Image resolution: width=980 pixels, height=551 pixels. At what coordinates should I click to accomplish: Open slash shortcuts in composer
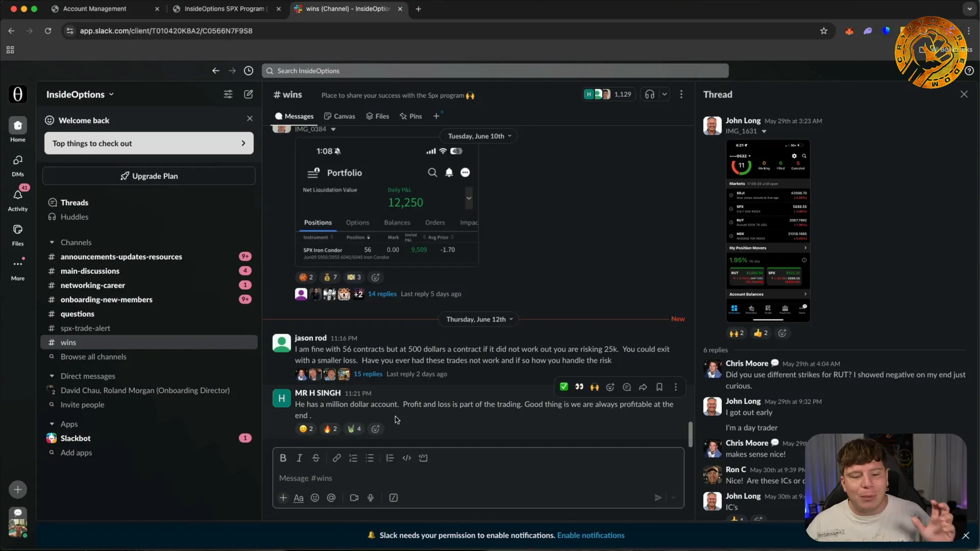tap(394, 498)
